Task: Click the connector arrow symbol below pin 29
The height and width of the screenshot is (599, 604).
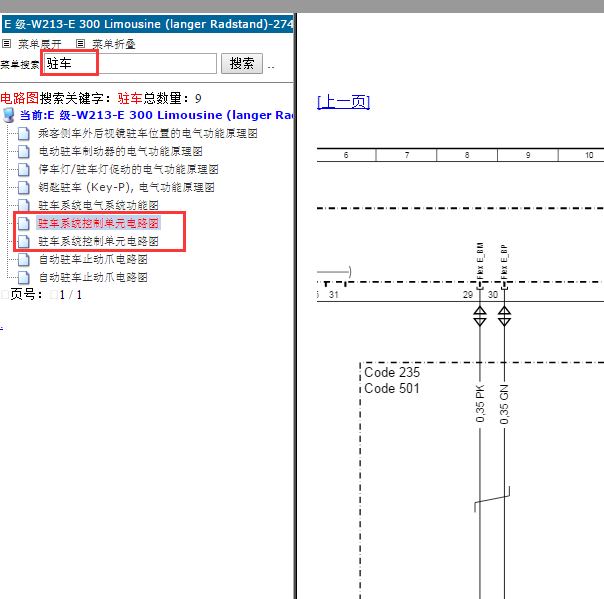Action: pos(480,316)
